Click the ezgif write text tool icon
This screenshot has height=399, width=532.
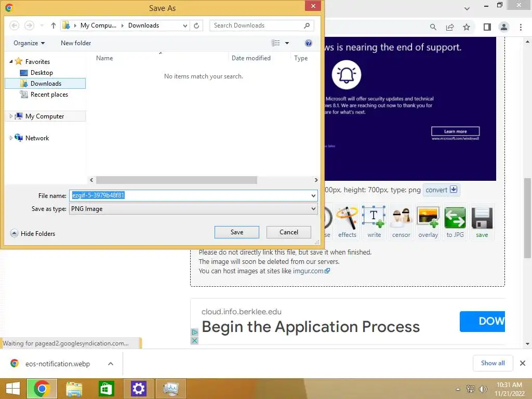374,222
